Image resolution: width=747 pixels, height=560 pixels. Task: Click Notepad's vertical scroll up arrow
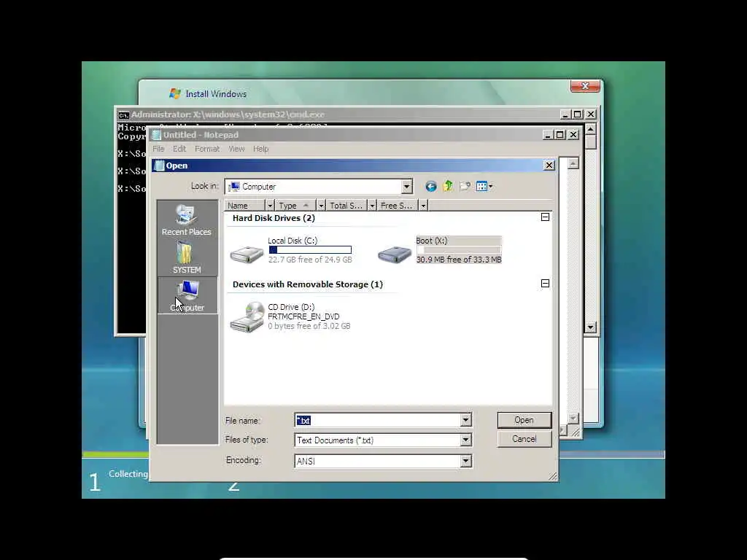(573, 163)
